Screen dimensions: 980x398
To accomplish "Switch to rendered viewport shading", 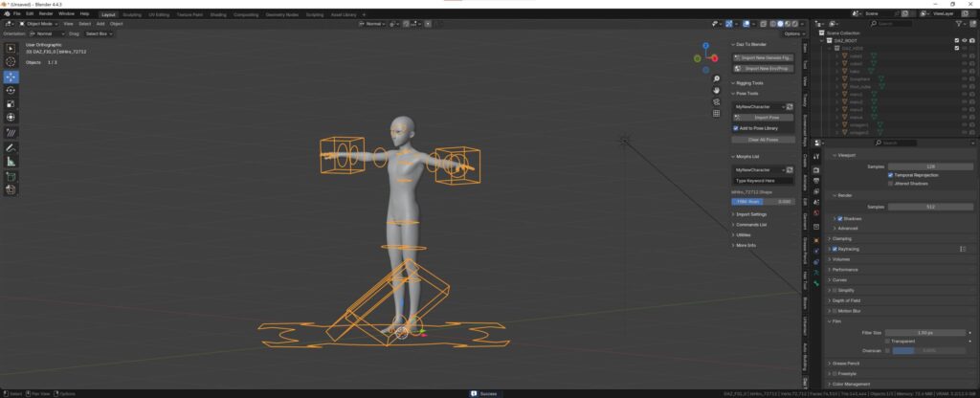I will click(793, 24).
